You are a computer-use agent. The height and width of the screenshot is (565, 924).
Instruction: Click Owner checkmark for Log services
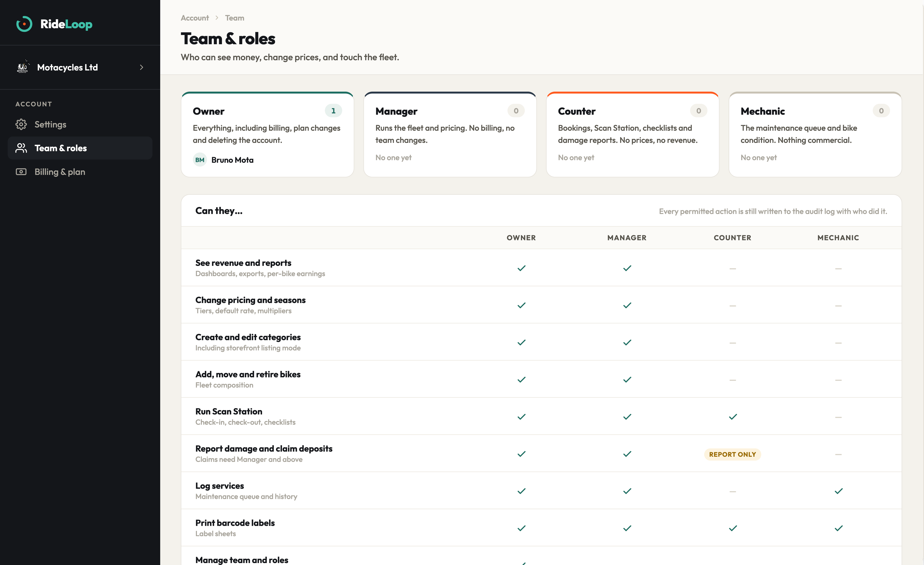coord(522,491)
